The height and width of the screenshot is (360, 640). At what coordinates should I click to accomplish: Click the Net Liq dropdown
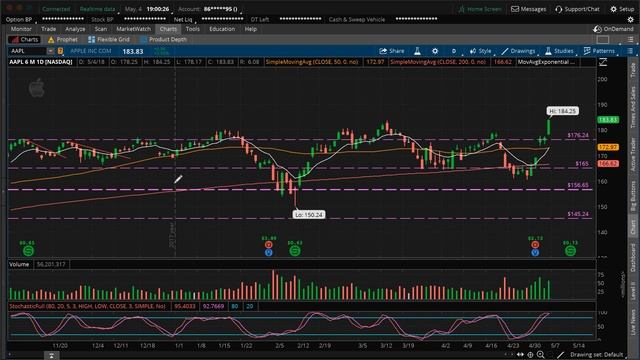[183, 19]
